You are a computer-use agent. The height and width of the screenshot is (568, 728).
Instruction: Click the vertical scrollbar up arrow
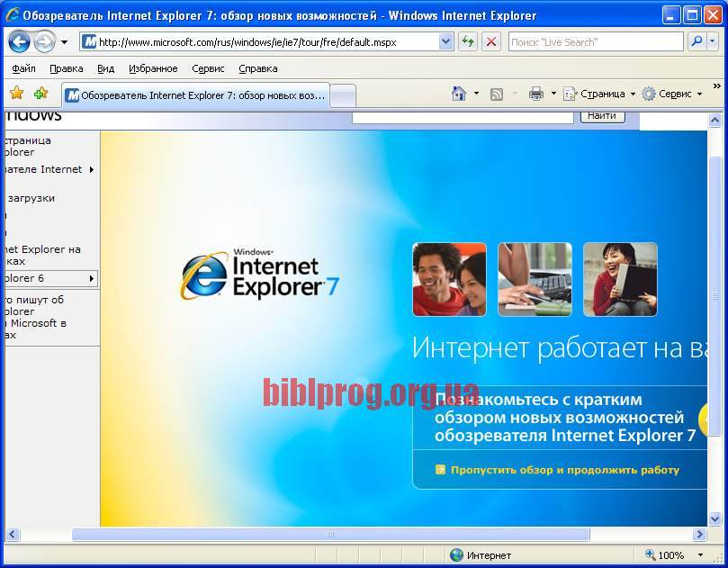point(715,121)
